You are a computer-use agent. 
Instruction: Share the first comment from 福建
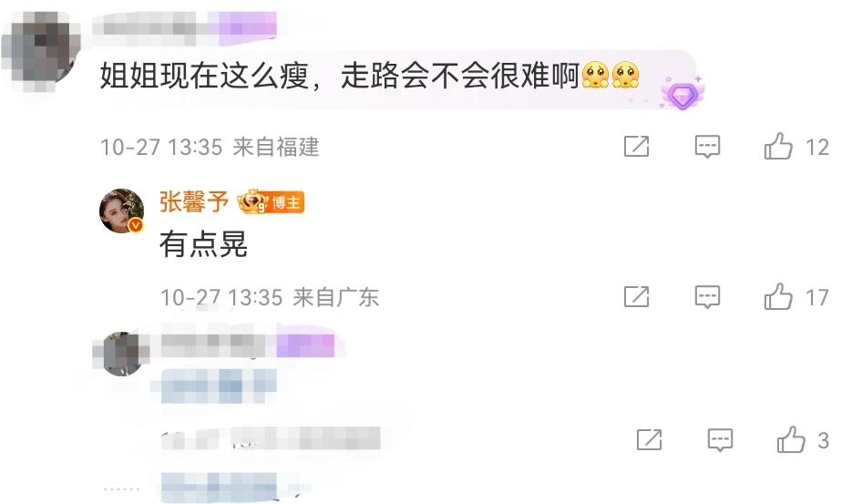pyautogui.click(x=636, y=146)
